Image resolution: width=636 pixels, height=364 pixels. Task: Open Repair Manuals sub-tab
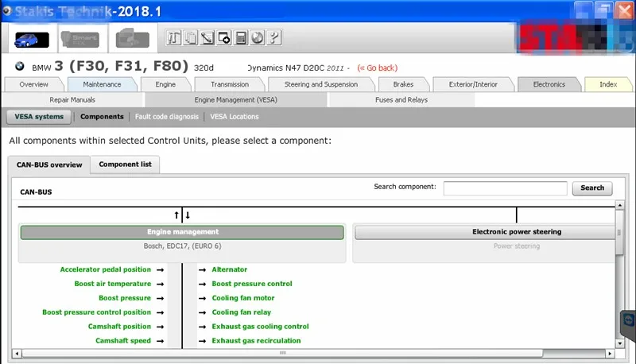[72, 99]
